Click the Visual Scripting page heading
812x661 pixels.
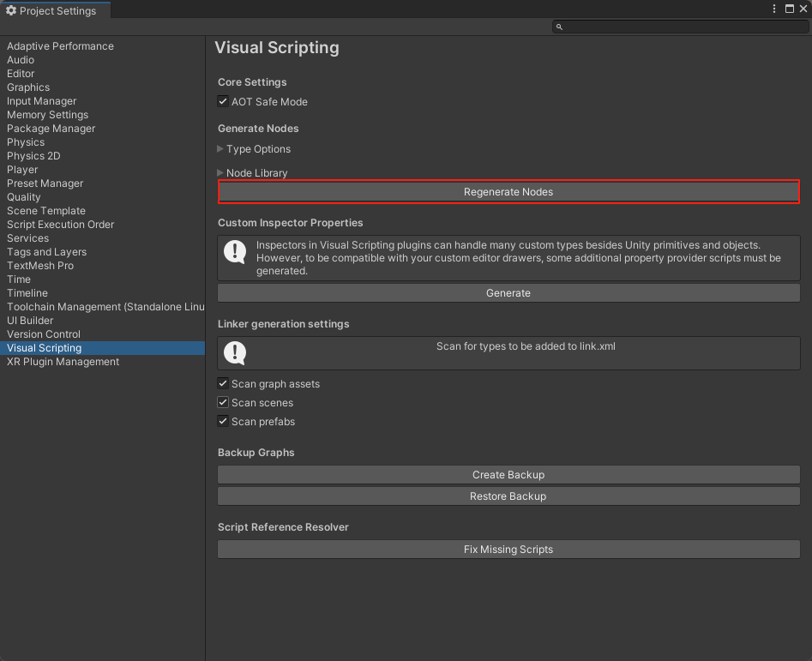277,48
